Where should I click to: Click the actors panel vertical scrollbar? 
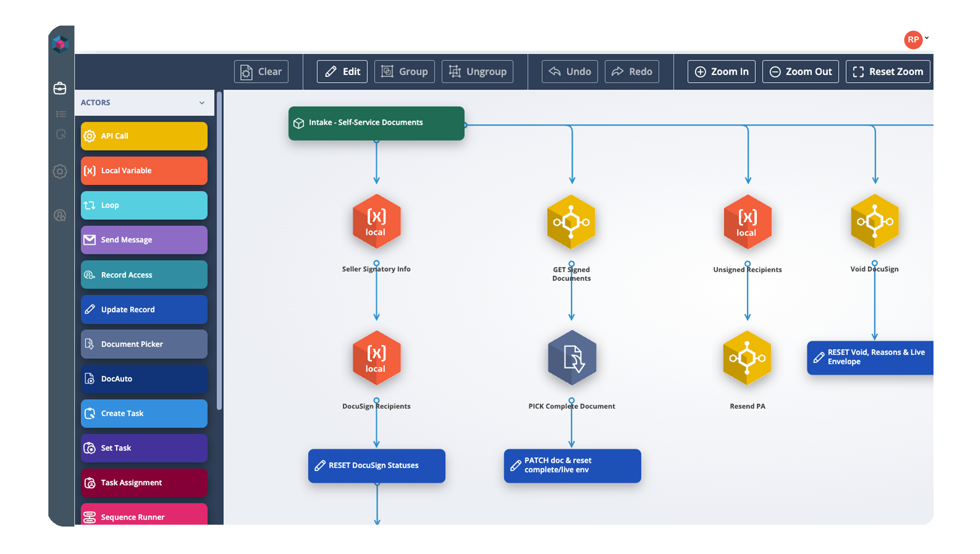[x=220, y=251]
